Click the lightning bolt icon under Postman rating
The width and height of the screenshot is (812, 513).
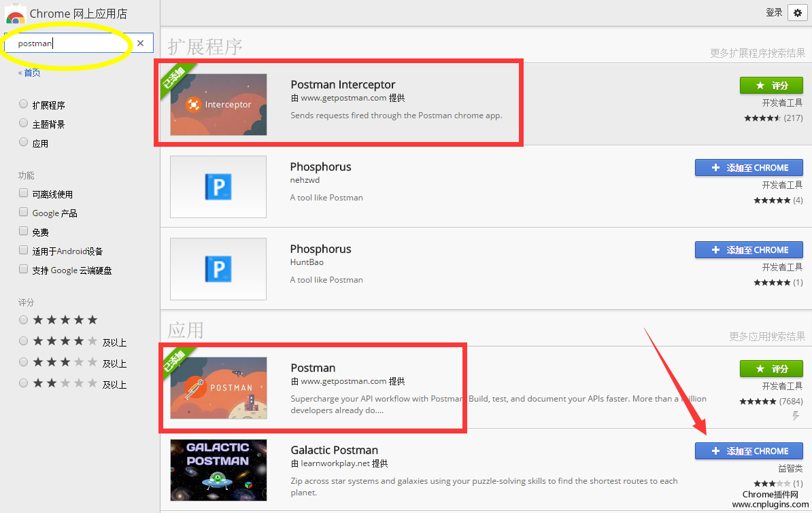(x=796, y=416)
